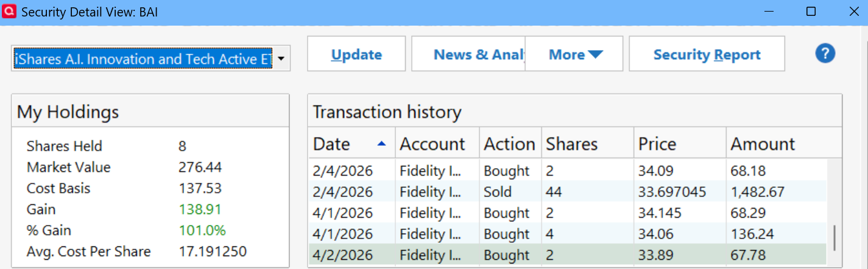Click the Update button
The height and width of the screenshot is (269, 868).
[x=356, y=54]
